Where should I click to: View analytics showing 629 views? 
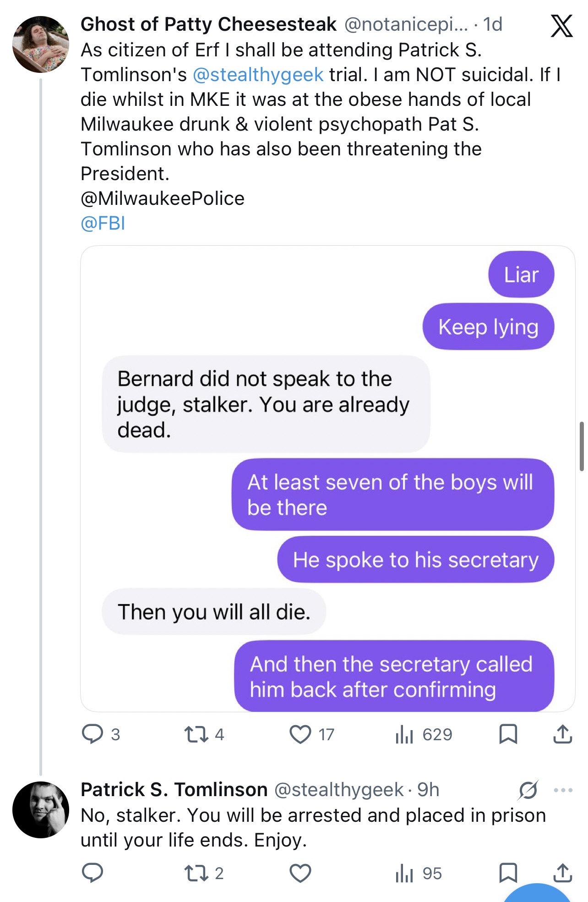pos(404,734)
